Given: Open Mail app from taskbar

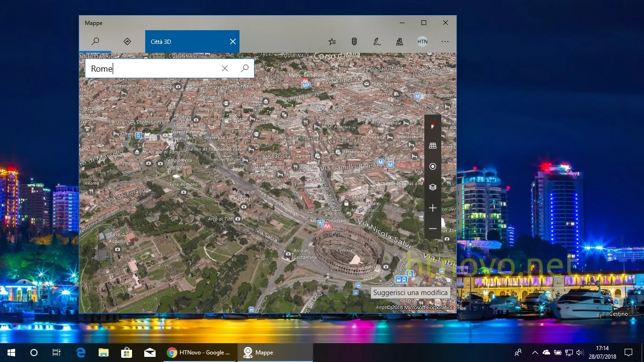Looking at the screenshot, I should [x=150, y=352].
